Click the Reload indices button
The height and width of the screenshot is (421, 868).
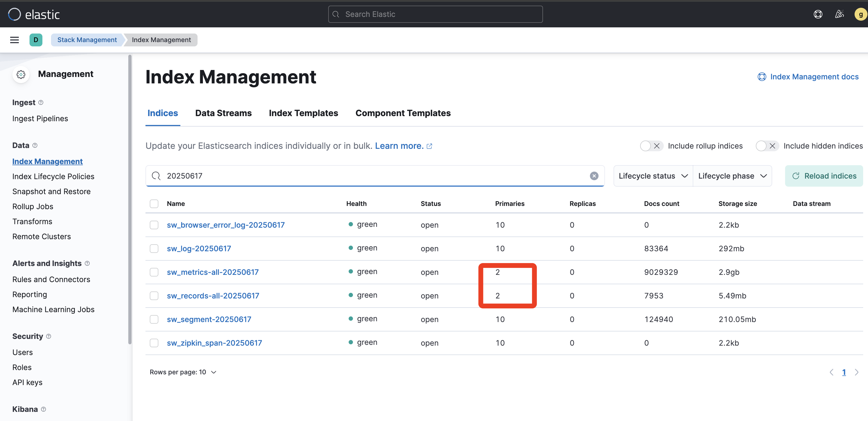point(824,176)
